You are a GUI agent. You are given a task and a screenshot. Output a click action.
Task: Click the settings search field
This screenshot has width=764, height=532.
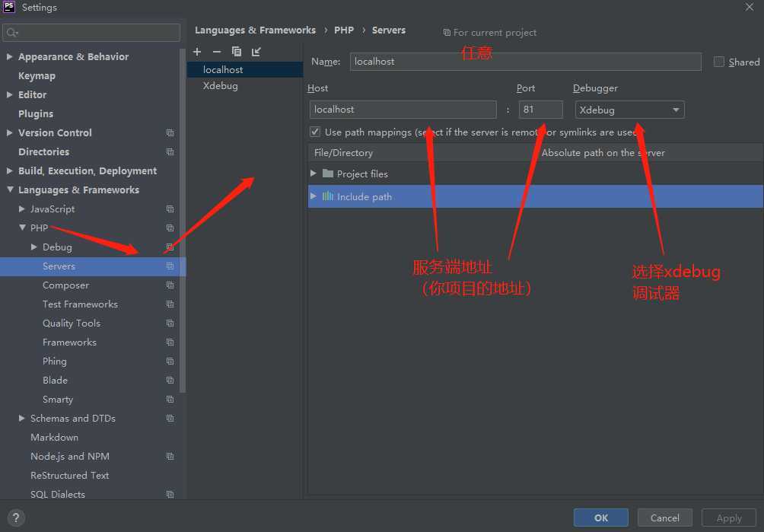91,33
